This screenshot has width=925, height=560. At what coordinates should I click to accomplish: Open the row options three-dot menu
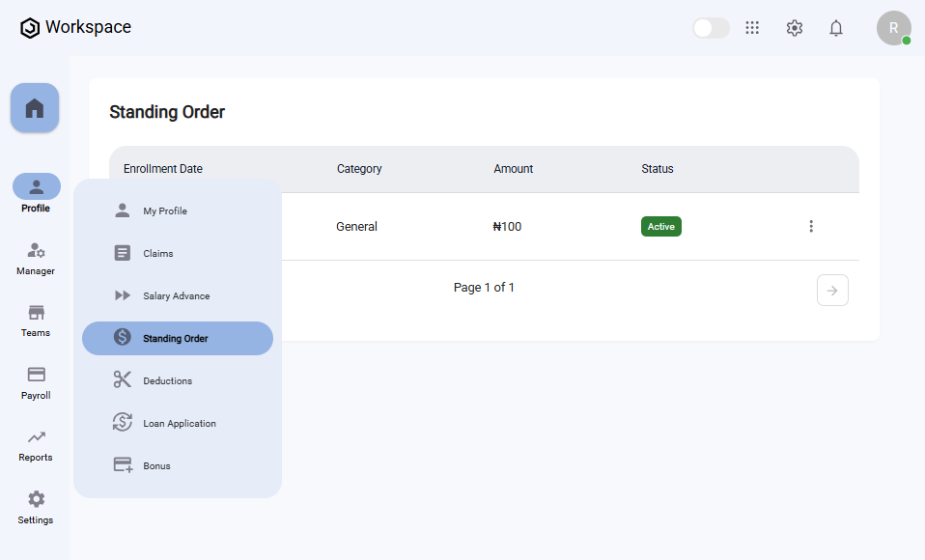(x=811, y=227)
